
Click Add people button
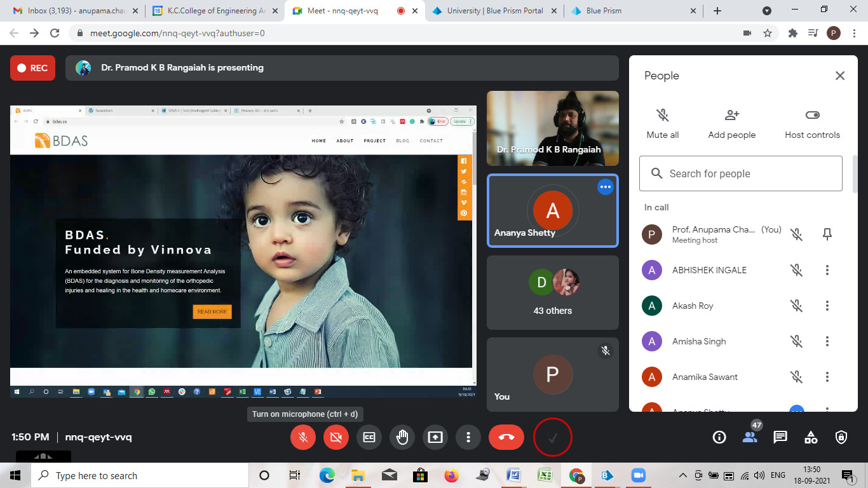point(732,123)
